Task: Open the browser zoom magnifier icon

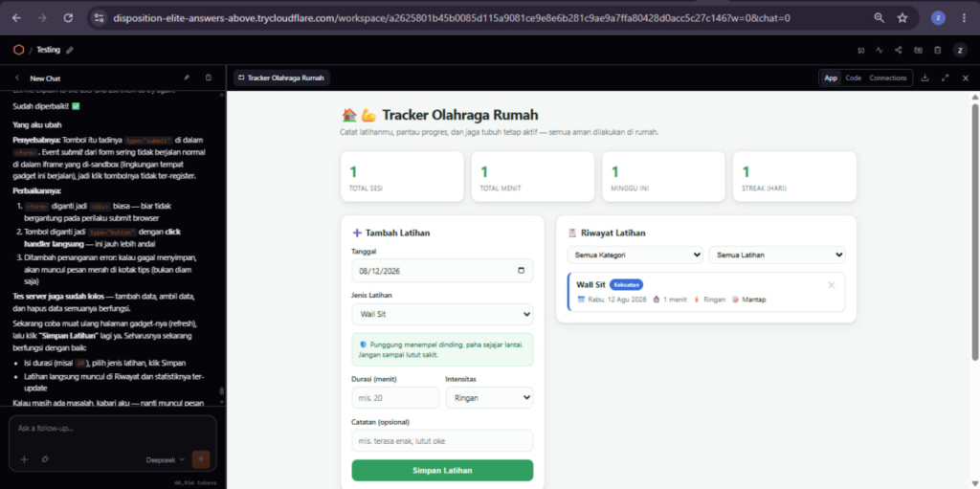Action: point(880,18)
